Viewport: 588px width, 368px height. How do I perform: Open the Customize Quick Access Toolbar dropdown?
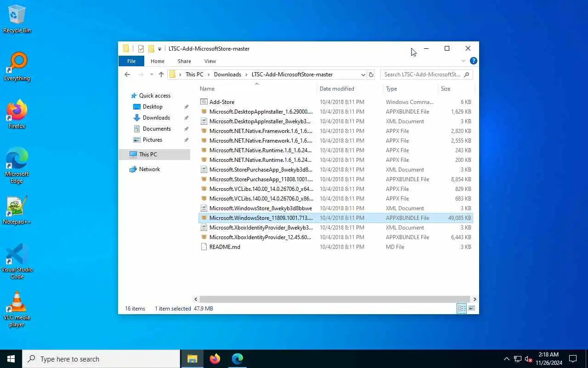[159, 49]
